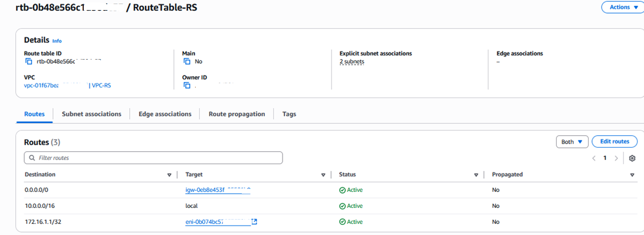This screenshot has height=235, width=644.
Task: Sort by Destination column arrow
Action: (x=169, y=175)
